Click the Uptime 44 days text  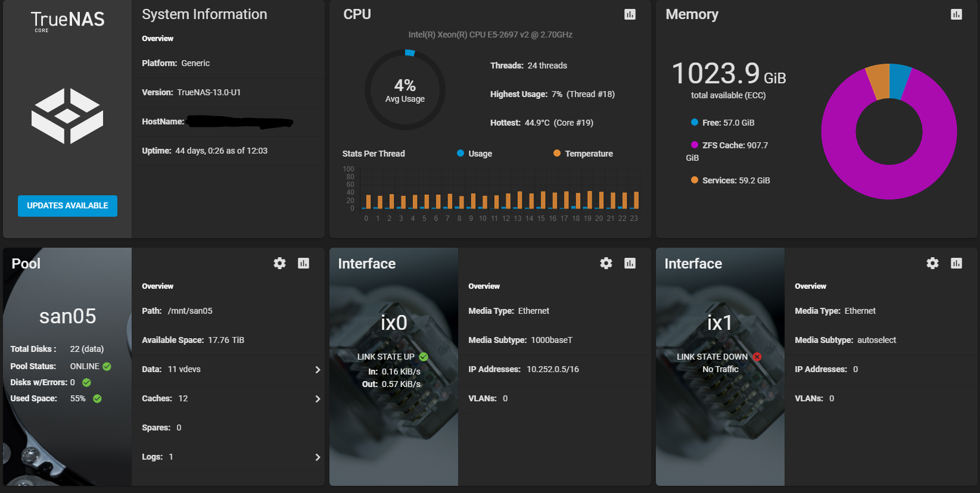(204, 151)
